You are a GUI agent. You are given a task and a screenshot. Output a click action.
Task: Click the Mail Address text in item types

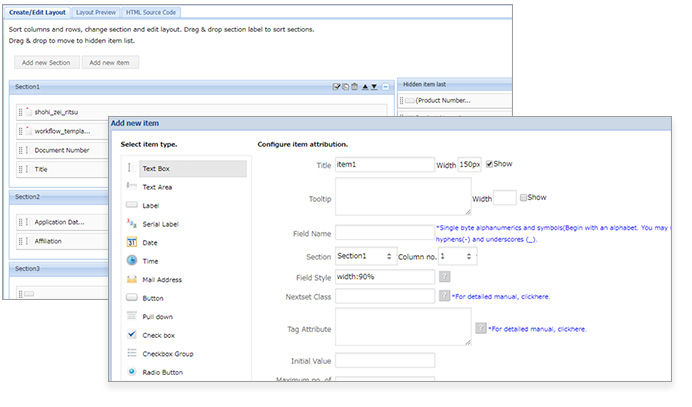tap(162, 280)
